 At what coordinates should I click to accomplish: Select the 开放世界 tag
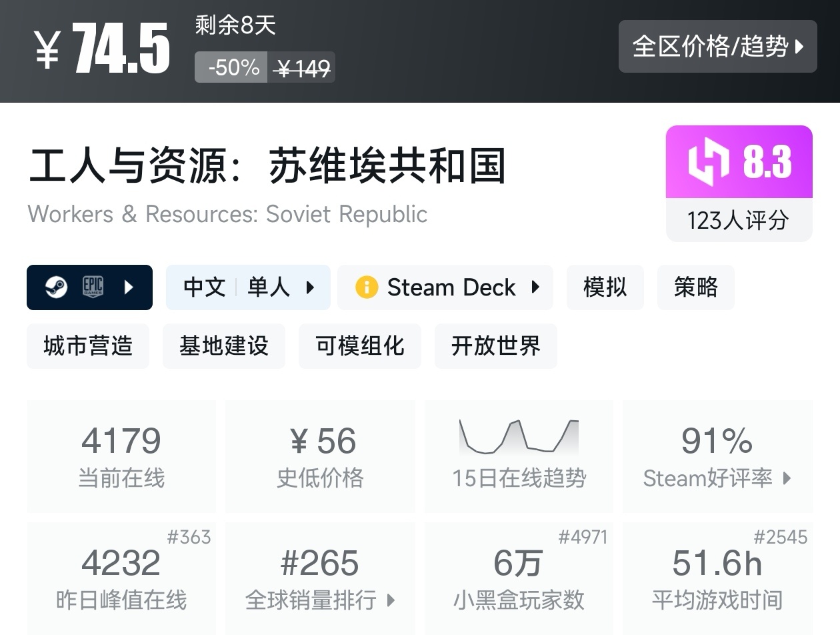tap(496, 346)
